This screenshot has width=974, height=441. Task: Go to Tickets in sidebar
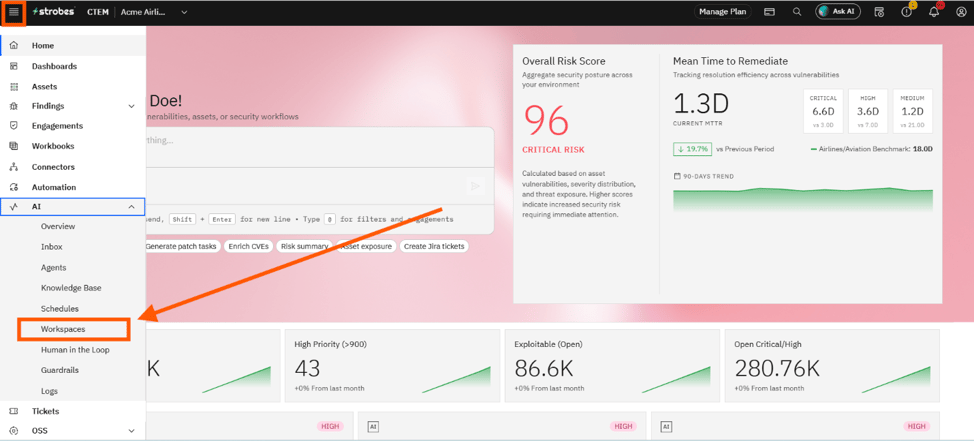(45, 411)
